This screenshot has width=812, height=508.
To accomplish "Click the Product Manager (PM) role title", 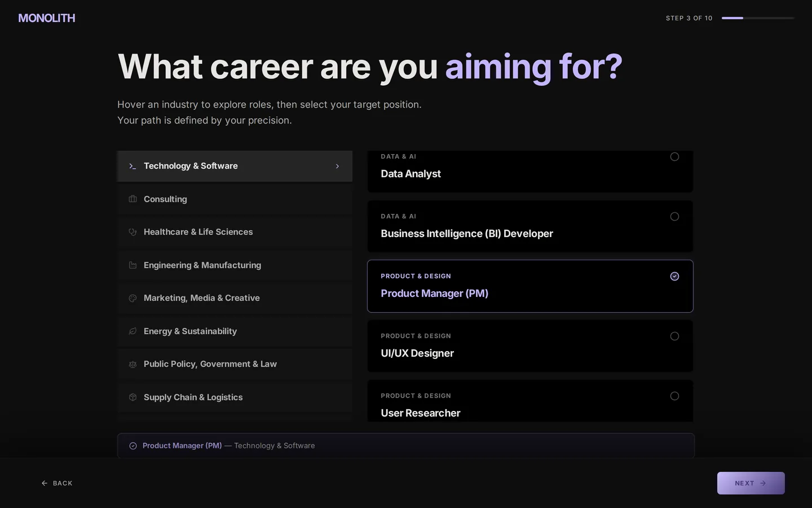I will [435, 294].
